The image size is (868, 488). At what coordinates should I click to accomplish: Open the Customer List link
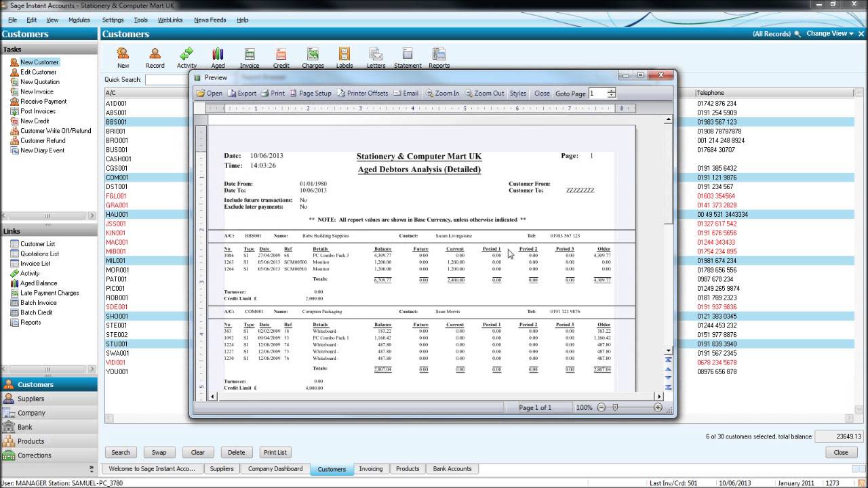tap(37, 244)
